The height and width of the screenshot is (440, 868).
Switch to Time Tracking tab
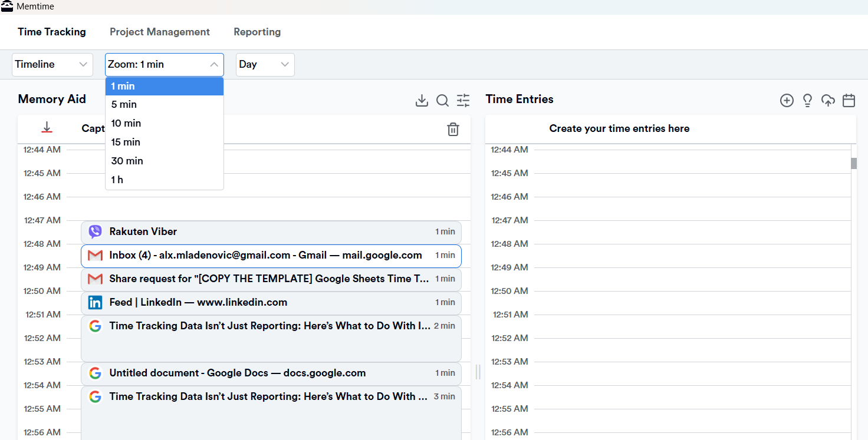pyautogui.click(x=52, y=32)
